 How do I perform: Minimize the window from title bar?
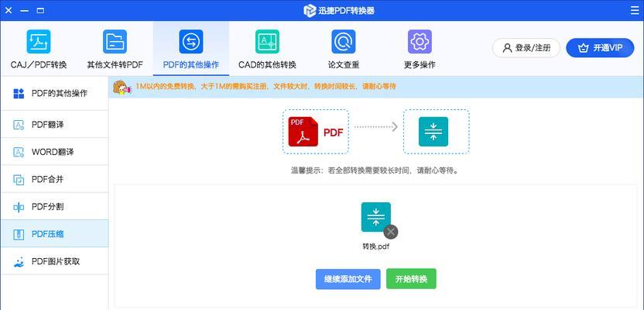[25, 11]
